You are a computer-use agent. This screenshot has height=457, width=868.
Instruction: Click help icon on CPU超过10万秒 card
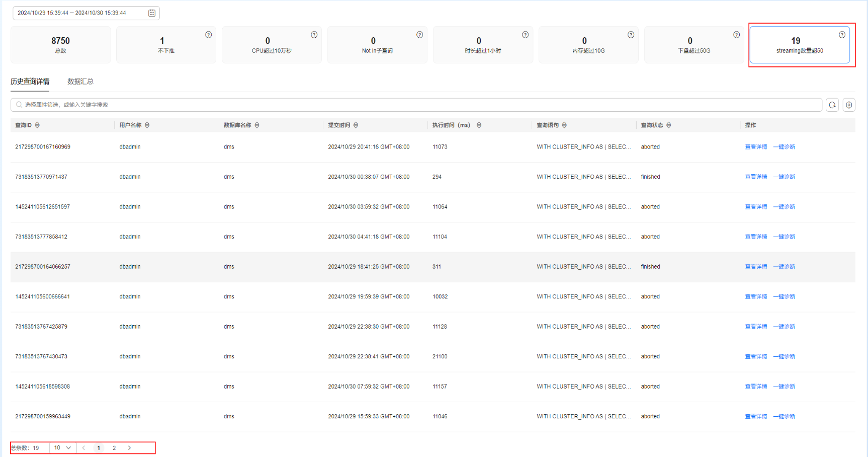point(314,35)
